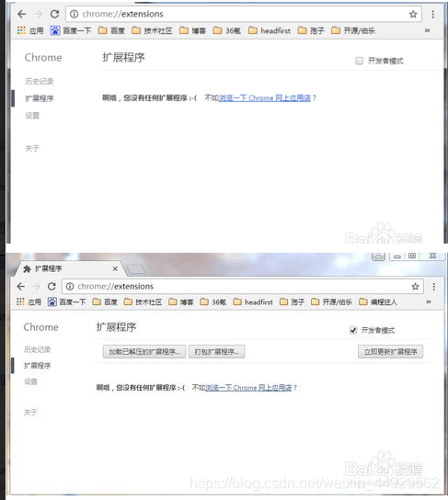
Task: Open the 应用 apps shortcut in the lower window
Action: coord(29,301)
